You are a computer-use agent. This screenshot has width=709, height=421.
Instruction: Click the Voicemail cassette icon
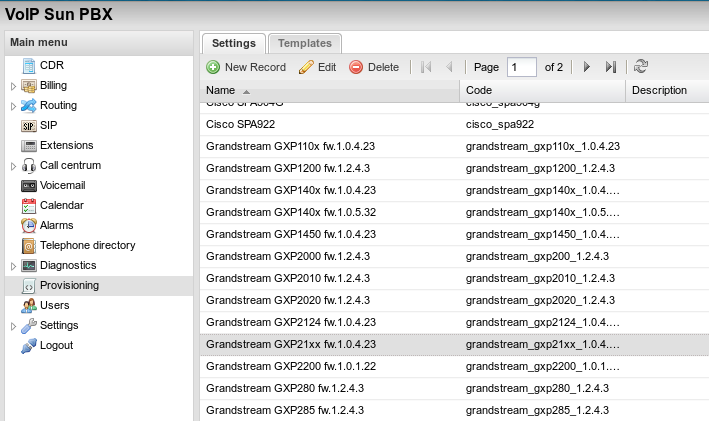[x=29, y=185]
